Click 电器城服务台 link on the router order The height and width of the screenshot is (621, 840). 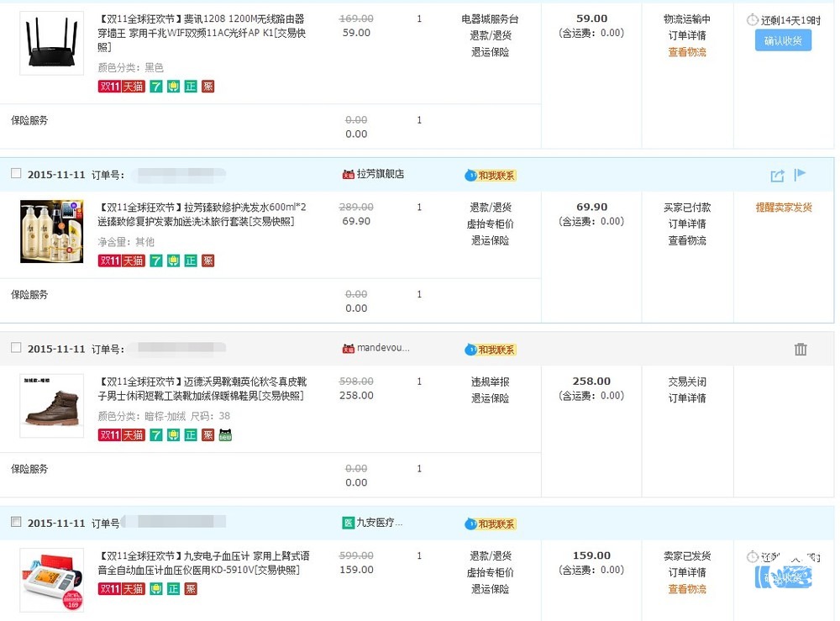pos(490,18)
